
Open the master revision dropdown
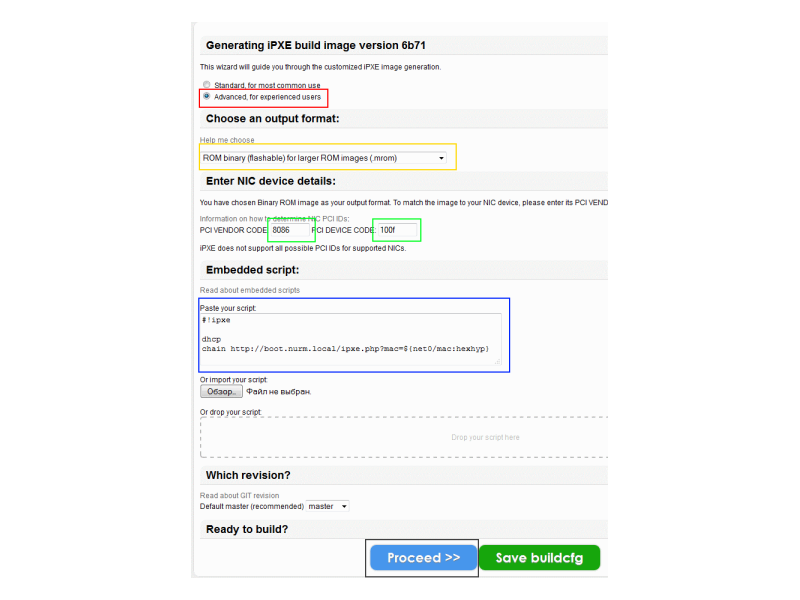click(x=328, y=506)
